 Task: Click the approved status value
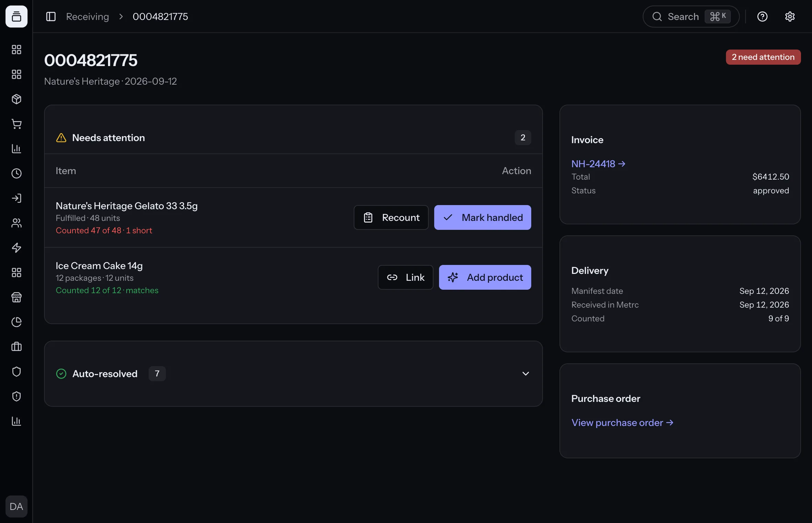pos(771,191)
